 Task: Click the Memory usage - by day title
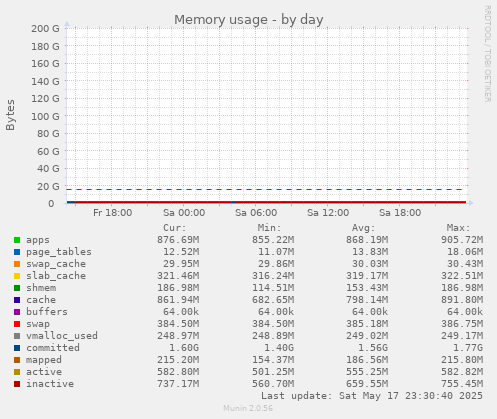[x=249, y=20]
